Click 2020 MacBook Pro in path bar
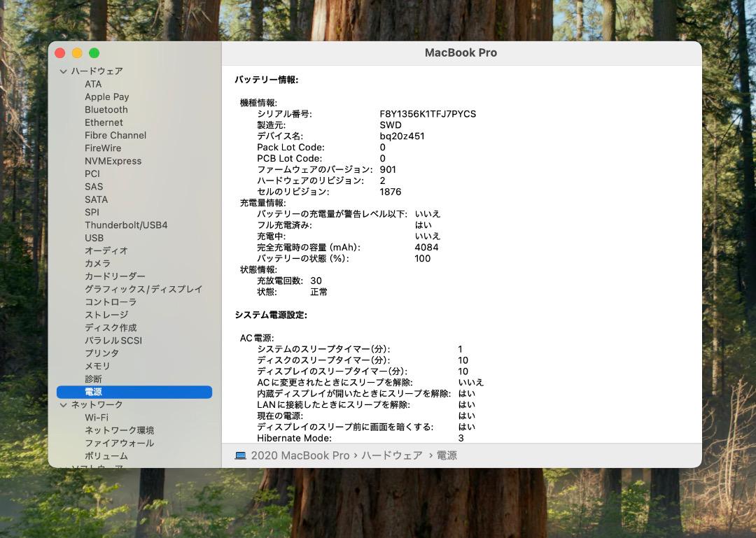This screenshot has width=756, height=538. [x=300, y=455]
